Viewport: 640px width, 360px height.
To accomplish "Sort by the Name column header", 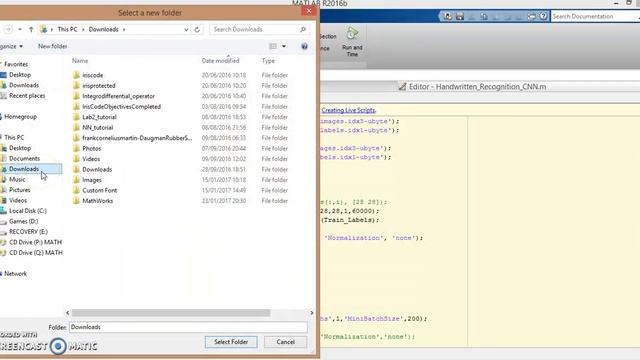I will 80,61.
